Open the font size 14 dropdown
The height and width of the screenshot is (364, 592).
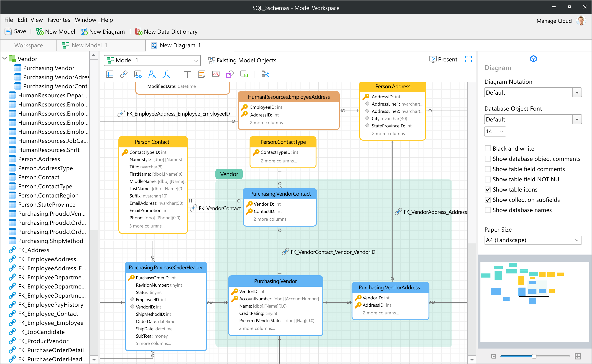[495, 131]
